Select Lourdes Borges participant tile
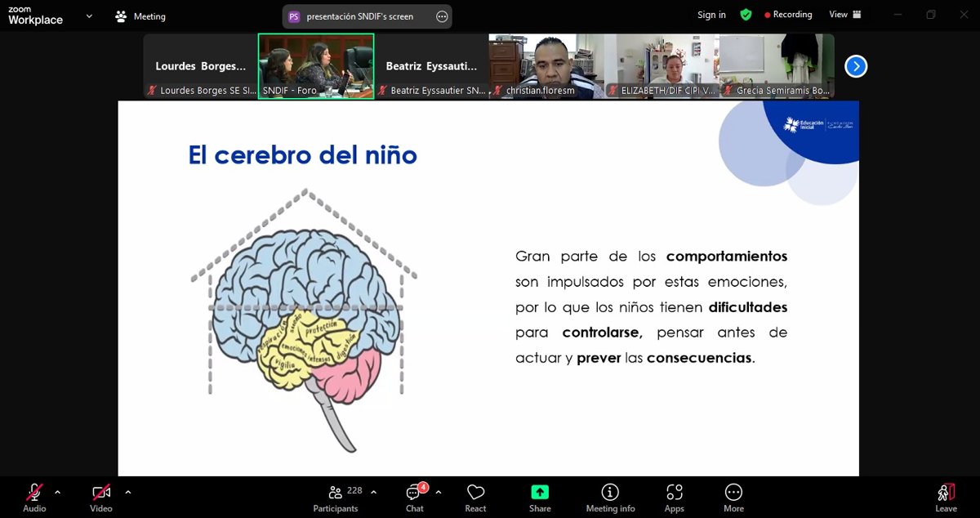 (200, 66)
